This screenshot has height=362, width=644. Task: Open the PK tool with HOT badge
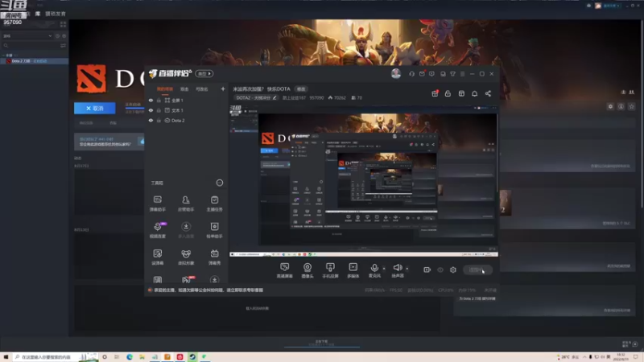[187, 279]
